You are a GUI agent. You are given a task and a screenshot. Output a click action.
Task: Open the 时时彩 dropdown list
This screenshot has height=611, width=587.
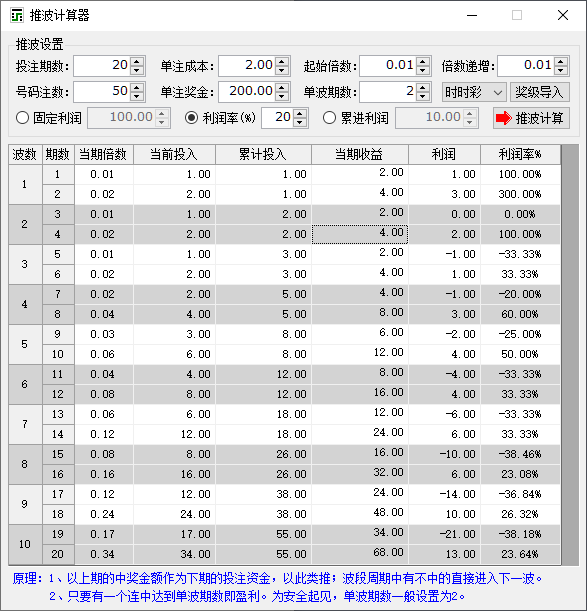(x=474, y=92)
